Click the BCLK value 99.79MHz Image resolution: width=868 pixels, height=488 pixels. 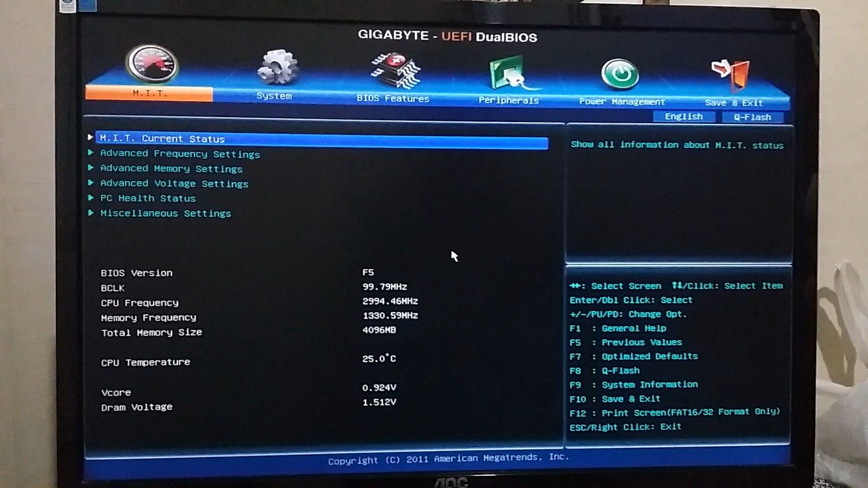pyautogui.click(x=385, y=287)
